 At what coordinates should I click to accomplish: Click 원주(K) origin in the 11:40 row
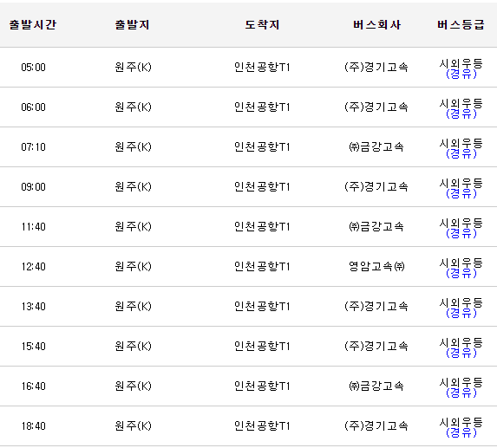click(x=133, y=227)
